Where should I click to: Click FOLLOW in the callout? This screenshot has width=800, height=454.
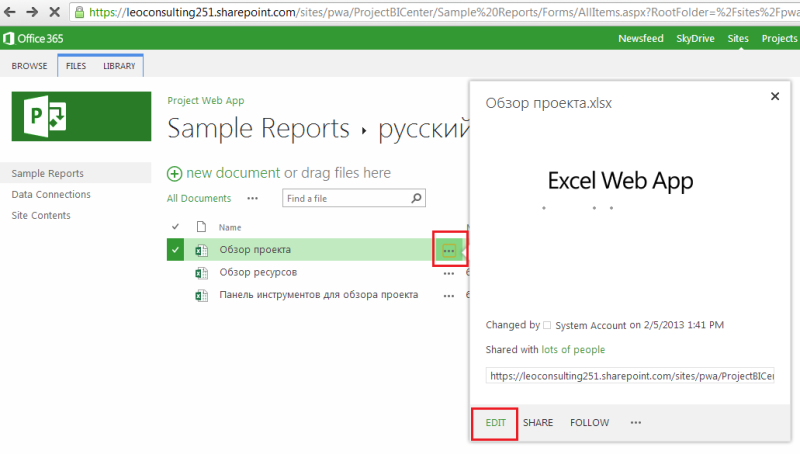point(589,423)
